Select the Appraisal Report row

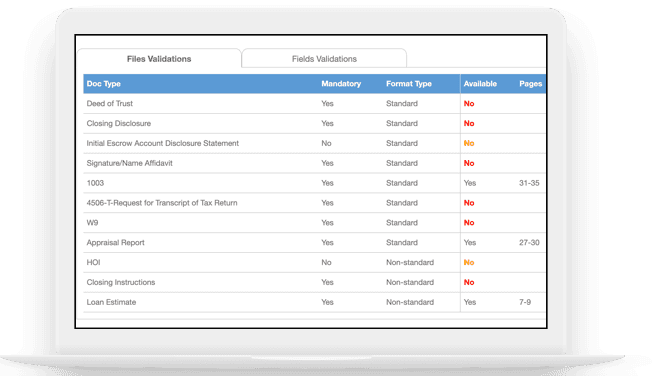coord(315,243)
